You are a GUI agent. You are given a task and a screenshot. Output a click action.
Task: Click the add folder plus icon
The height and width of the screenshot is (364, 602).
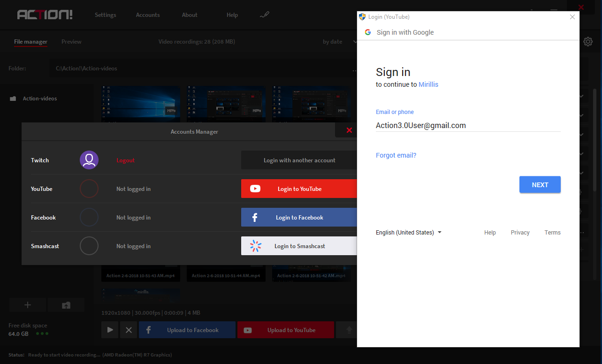point(28,305)
